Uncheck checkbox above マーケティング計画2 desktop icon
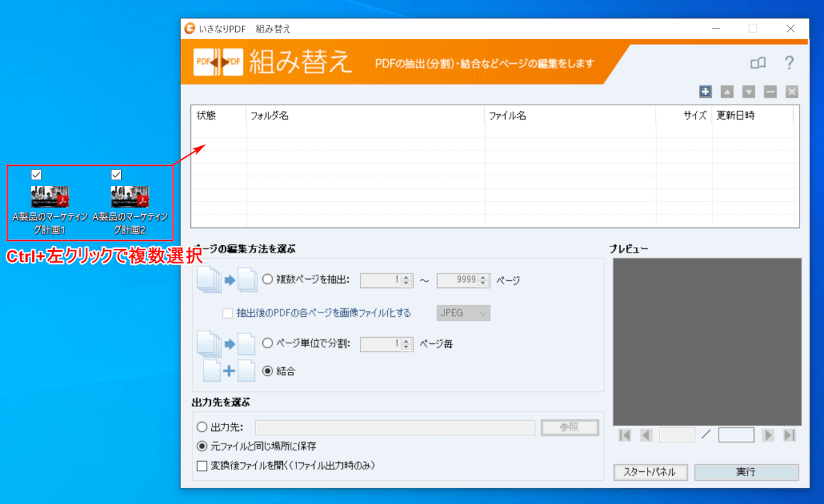The image size is (824, 504). 116,175
